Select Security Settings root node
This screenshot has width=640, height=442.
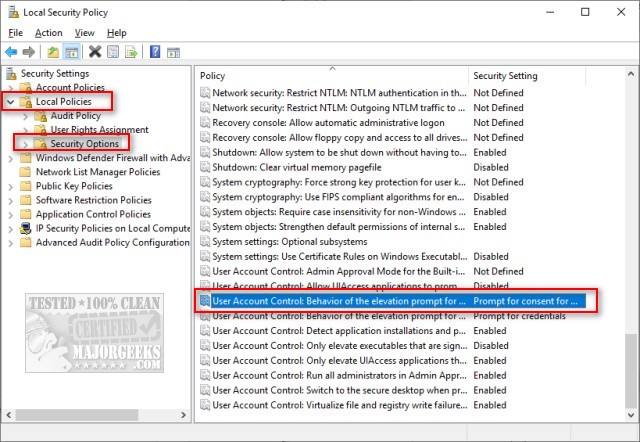pos(55,73)
